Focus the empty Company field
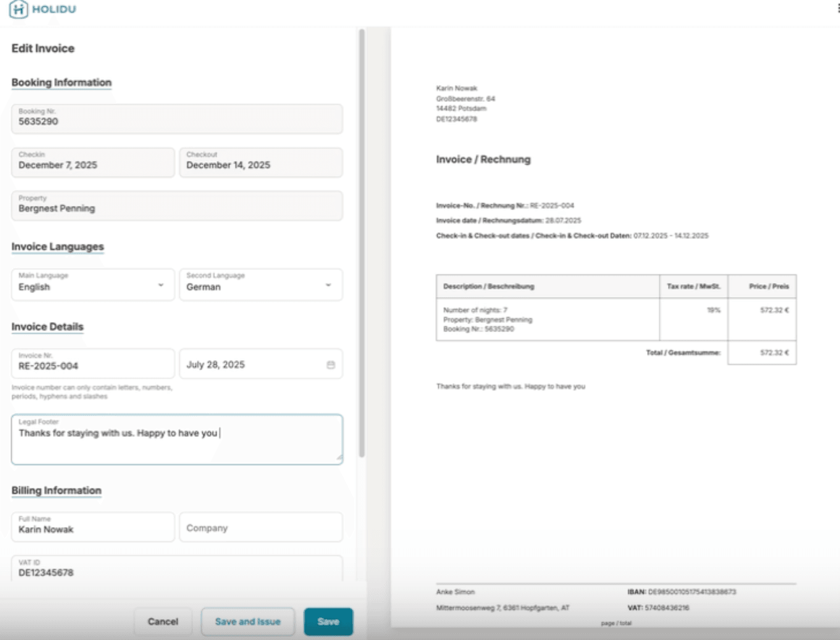 (261, 528)
